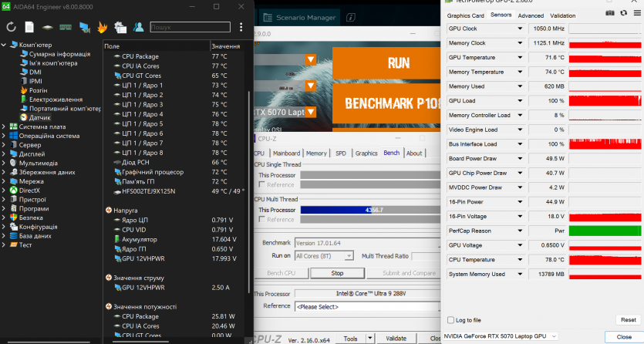Image resolution: width=644 pixels, height=344 pixels.
Task: Open the GPU Clock sensor dropdown
Action: (520, 29)
